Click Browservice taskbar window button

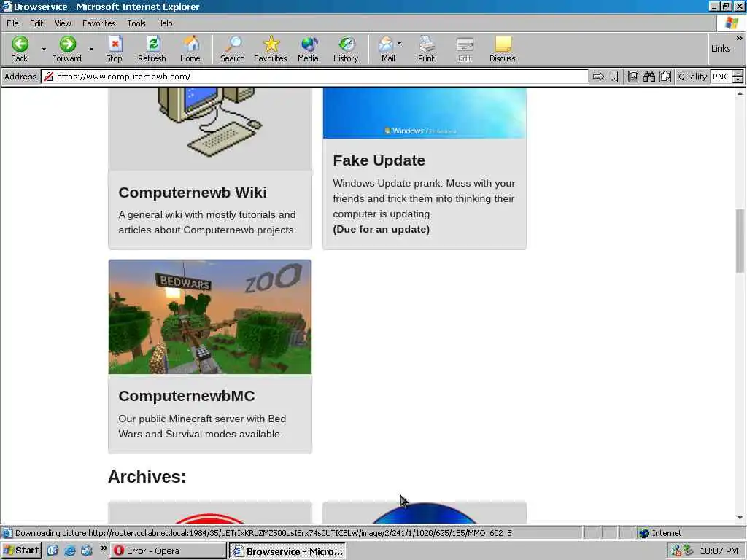tap(287, 551)
